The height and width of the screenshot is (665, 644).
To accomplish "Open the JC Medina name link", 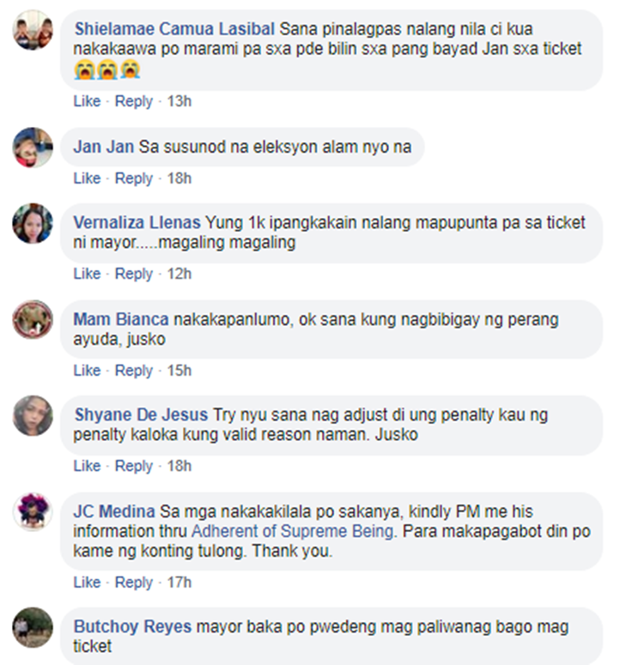I will 114,511.
